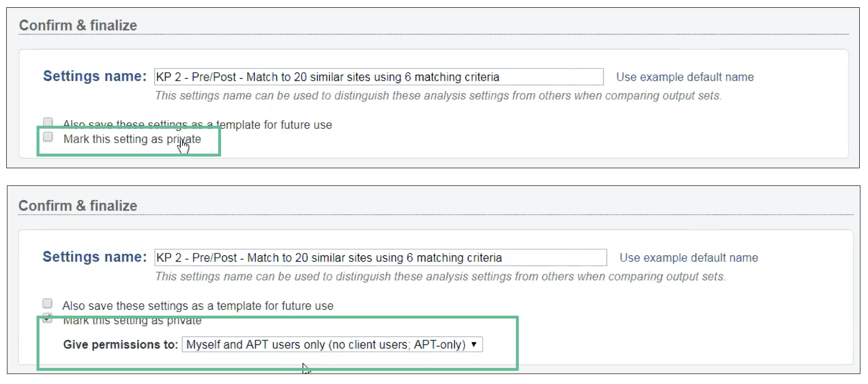Uncheck the ticked 'Mark this setting as private' box

click(x=47, y=318)
